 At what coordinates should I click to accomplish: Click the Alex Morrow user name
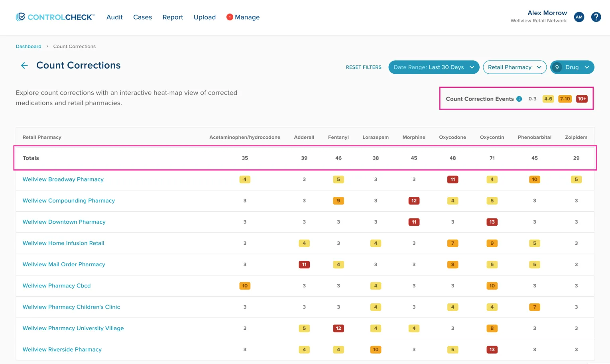point(547,13)
